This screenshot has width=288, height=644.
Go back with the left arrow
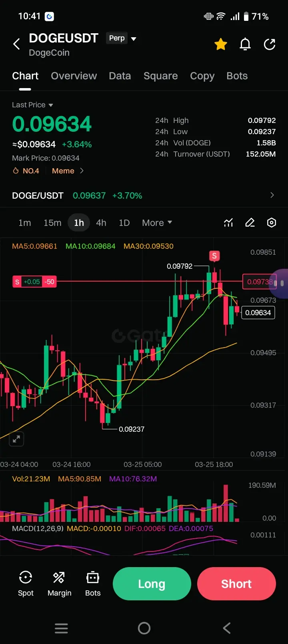click(x=16, y=44)
